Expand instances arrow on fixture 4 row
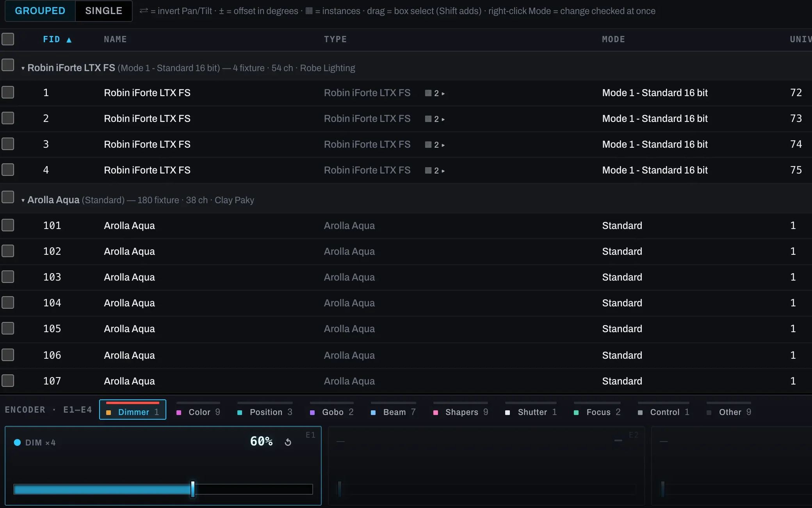 443,171
